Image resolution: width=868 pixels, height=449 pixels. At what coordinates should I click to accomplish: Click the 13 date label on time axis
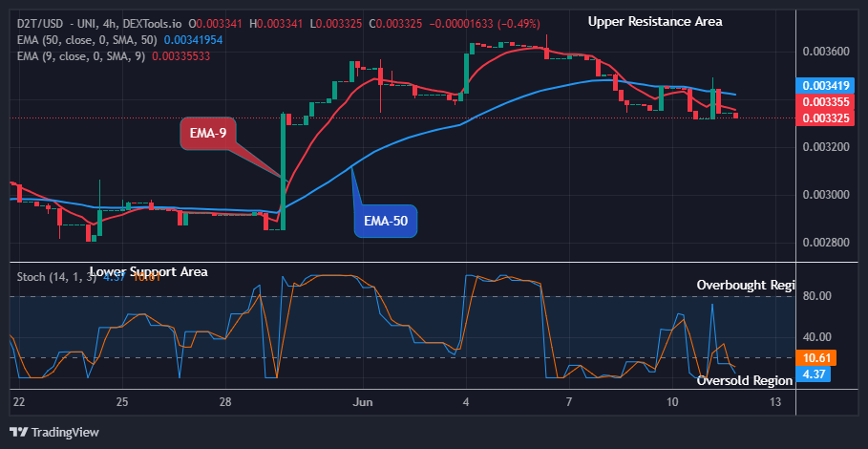click(775, 401)
